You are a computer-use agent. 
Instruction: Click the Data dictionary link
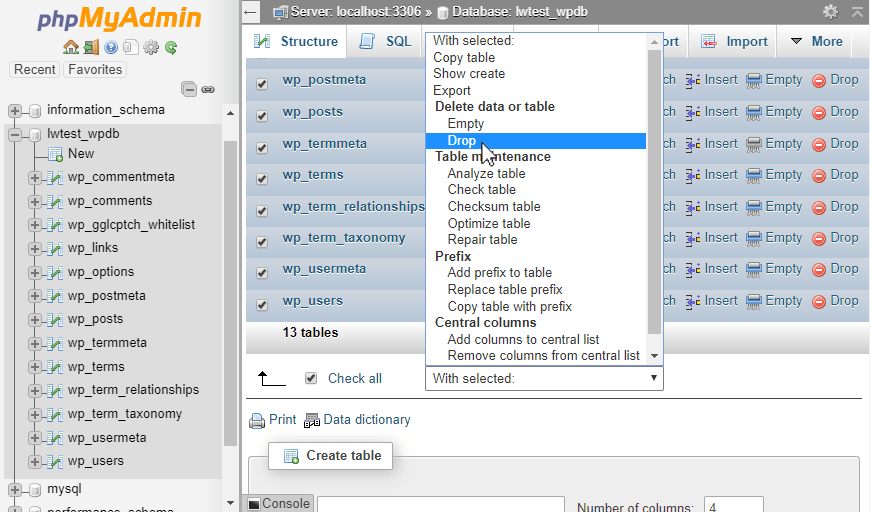(367, 419)
